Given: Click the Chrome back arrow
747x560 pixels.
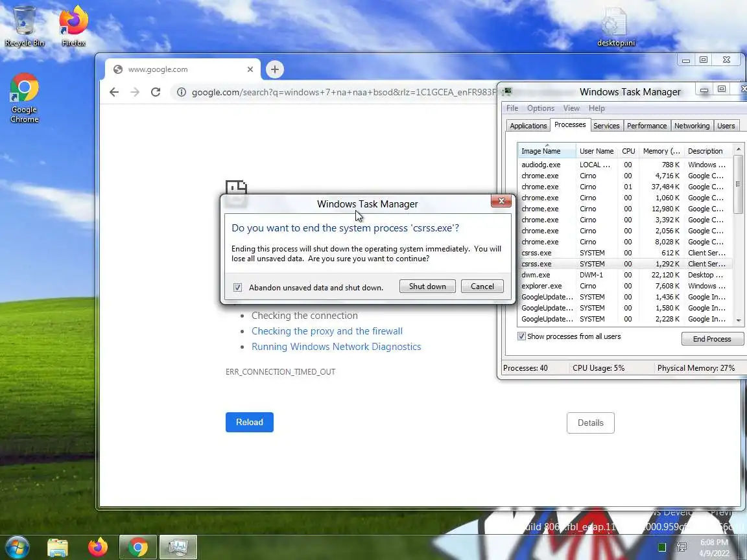Looking at the screenshot, I should 114,92.
